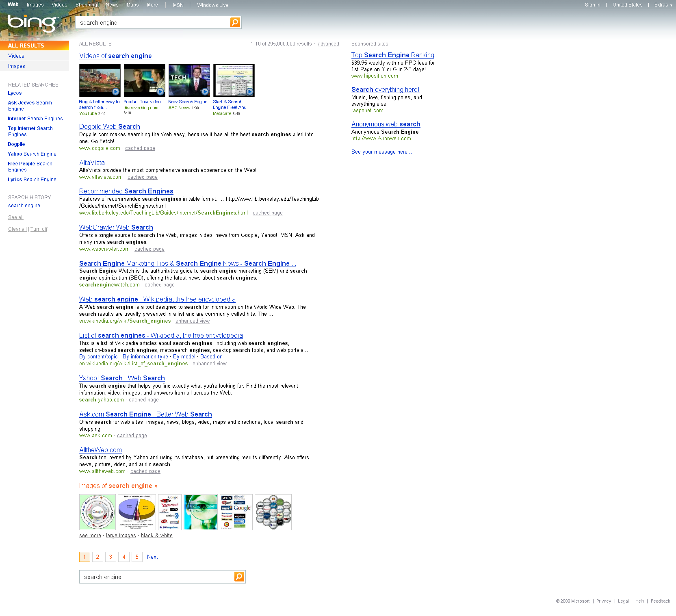Click the bottom search magnifier button

(239, 577)
